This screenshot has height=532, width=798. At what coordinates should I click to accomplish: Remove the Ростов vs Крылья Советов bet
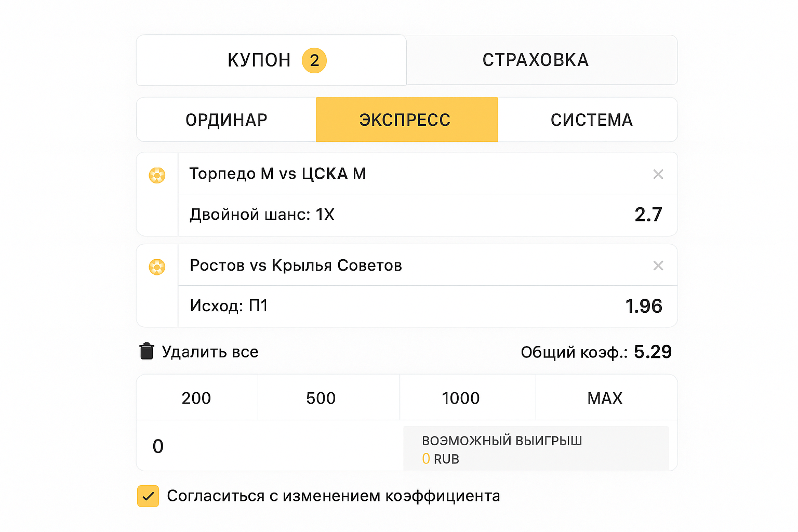click(658, 266)
